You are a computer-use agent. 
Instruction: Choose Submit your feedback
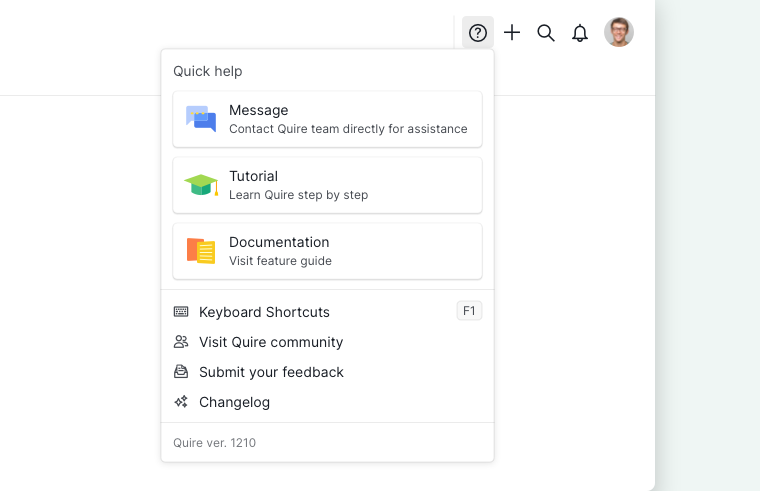point(328,372)
